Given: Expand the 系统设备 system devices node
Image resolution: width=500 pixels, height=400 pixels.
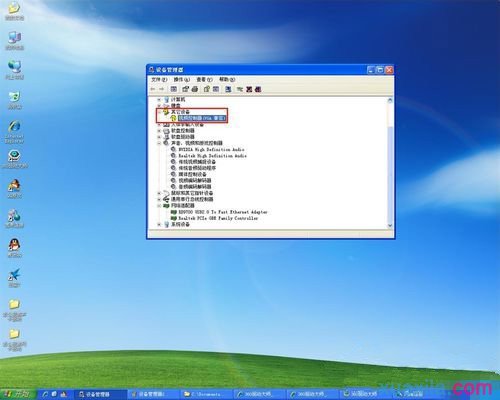Looking at the screenshot, I should [x=159, y=225].
